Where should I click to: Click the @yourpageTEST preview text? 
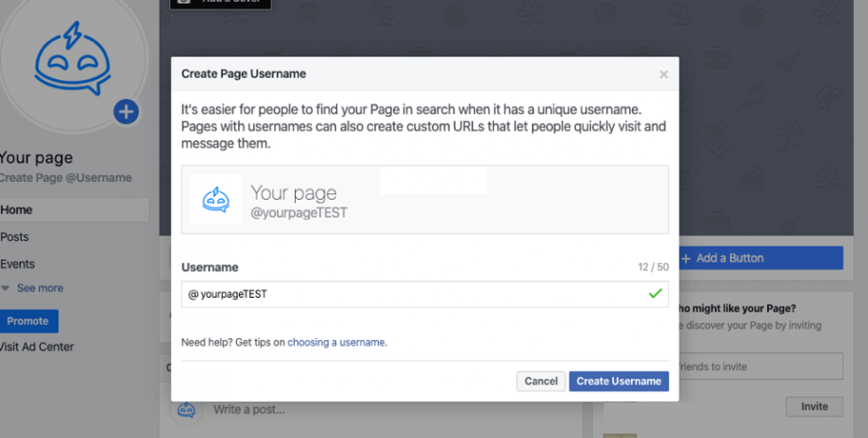click(299, 213)
